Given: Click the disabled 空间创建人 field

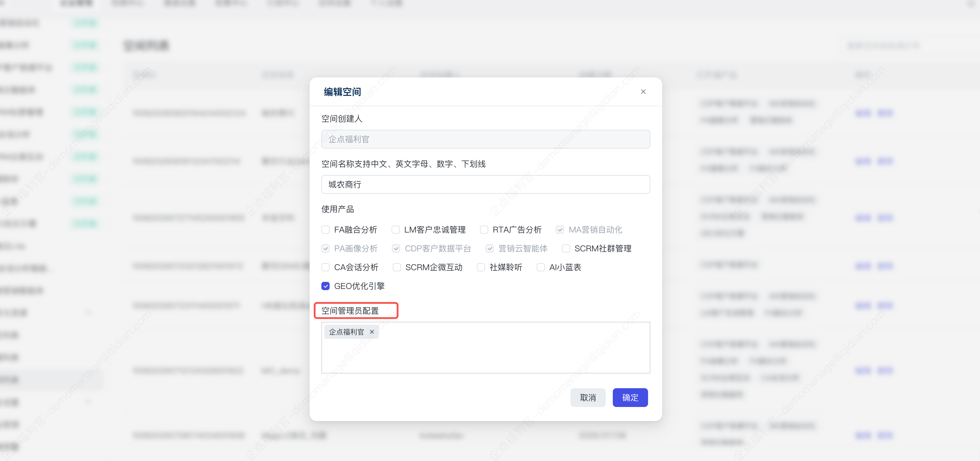Looking at the screenshot, I should click(485, 139).
